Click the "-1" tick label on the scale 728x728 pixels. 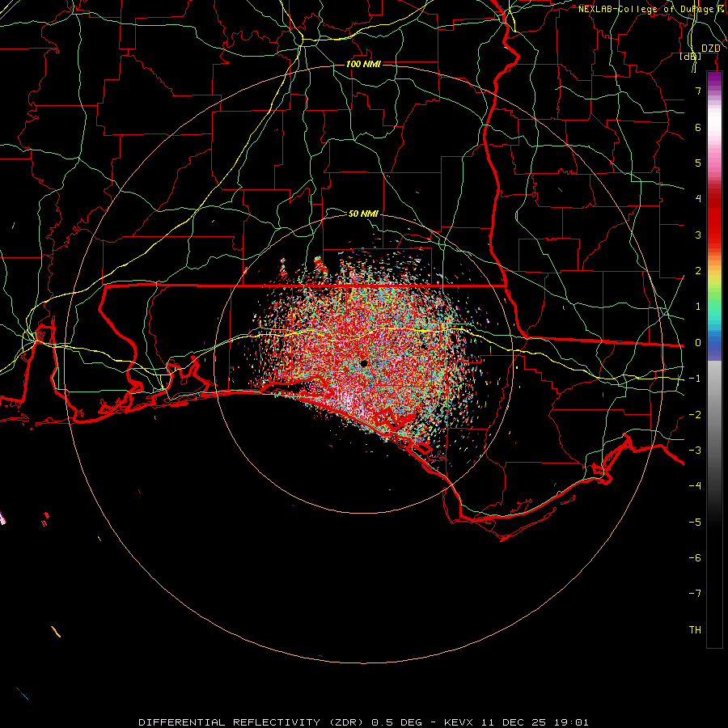695,378
